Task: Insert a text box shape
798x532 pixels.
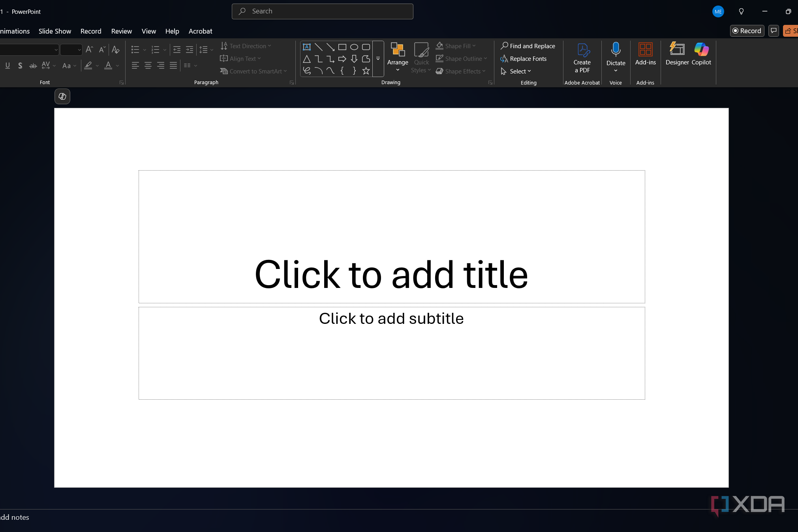Action: [x=307, y=47]
